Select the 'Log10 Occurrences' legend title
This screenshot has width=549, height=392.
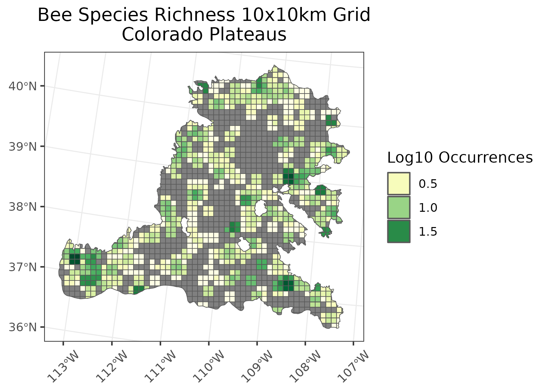pyautogui.click(x=460, y=158)
